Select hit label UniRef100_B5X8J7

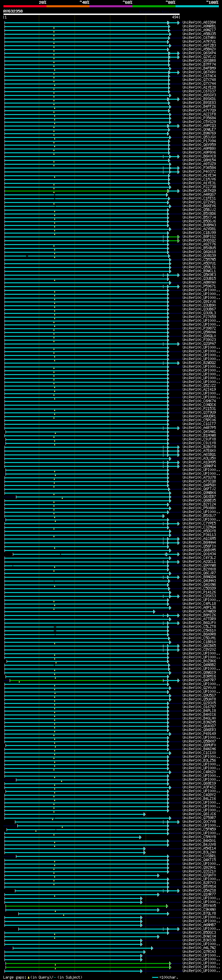(x=199, y=516)
